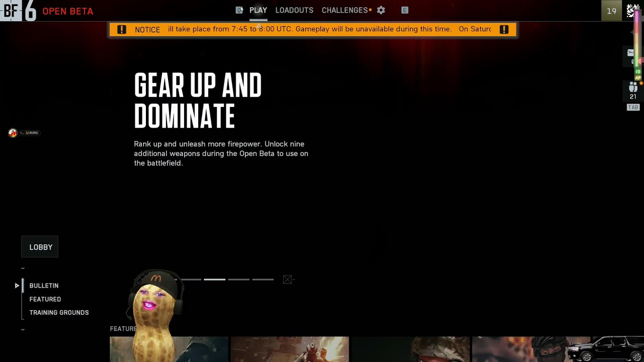644x362 pixels.
Task: Click the crossed-box icon after the carousel bars
Action: click(x=287, y=280)
